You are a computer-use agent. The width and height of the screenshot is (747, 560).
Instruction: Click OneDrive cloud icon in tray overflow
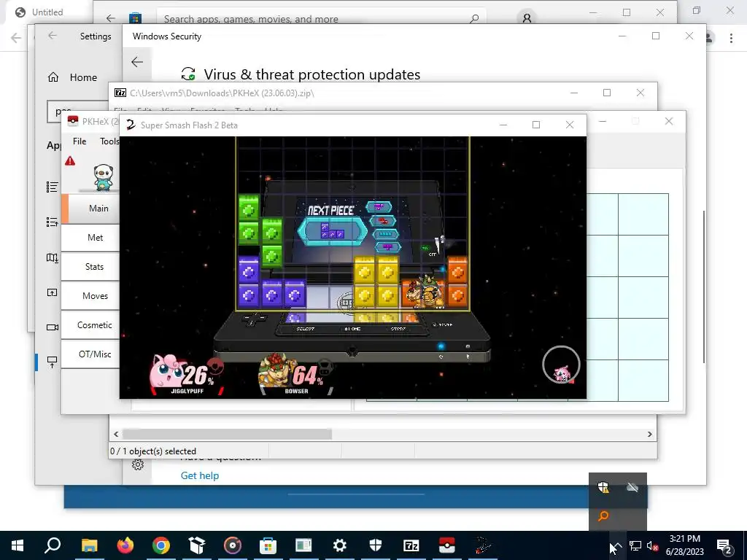click(x=632, y=487)
